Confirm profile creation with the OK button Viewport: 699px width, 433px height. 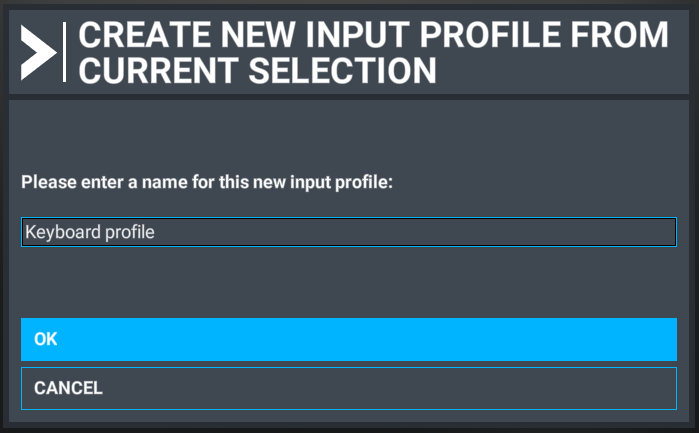(x=349, y=339)
